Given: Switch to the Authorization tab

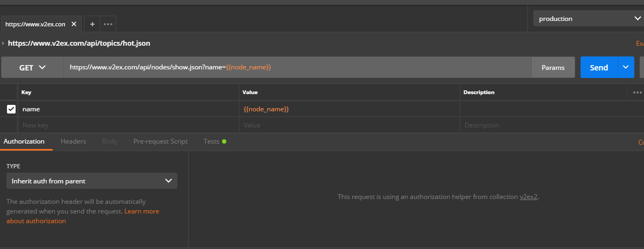Looking at the screenshot, I should [x=24, y=141].
